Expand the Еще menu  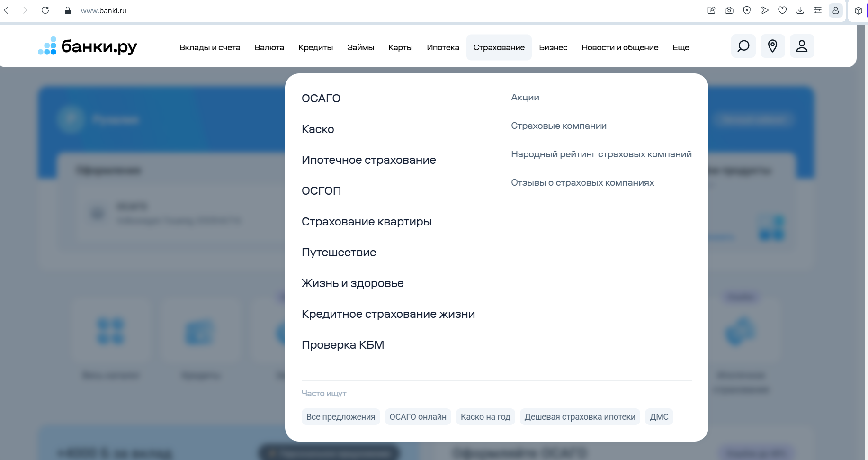680,47
